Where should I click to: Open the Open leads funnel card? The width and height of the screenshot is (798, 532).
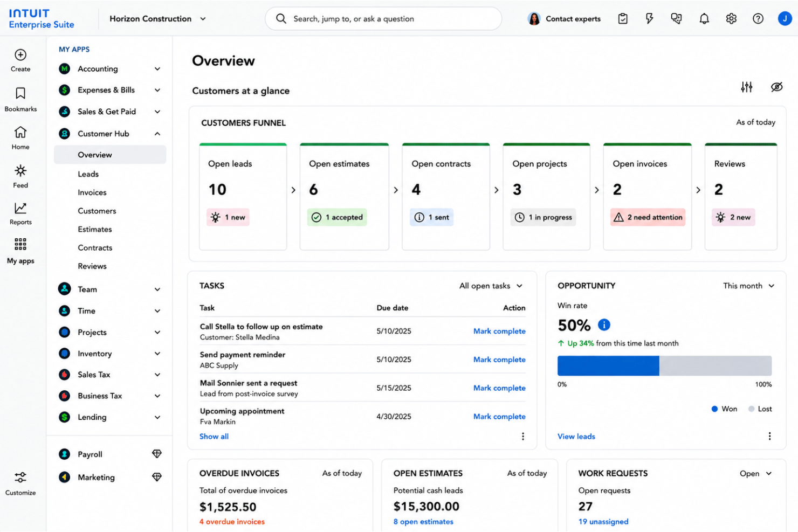(243, 197)
